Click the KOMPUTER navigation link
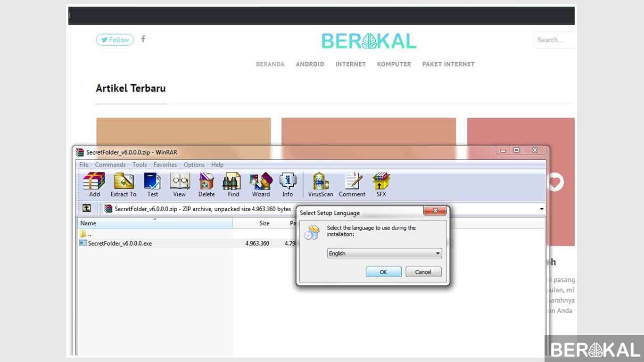The image size is (644, 362). click(394, 64)
